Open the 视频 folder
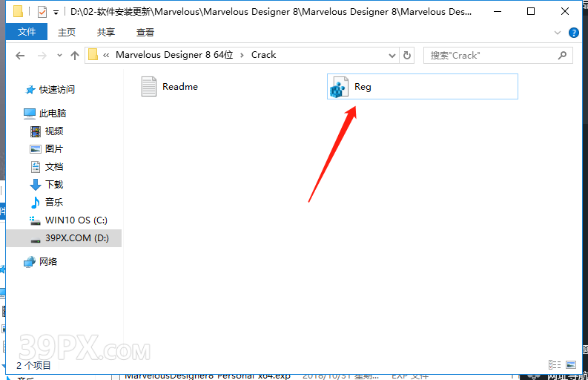588x380 pixels. pos(54,131)
